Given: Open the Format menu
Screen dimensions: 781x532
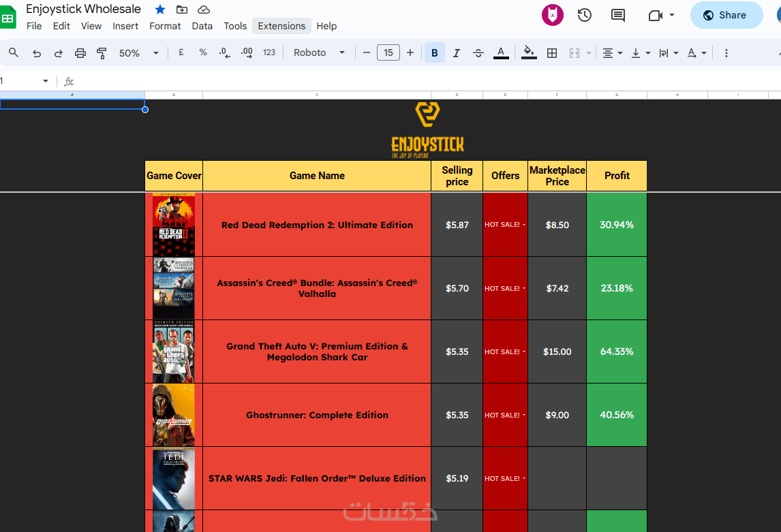Looking at the screenshot, I should (165, 26).
